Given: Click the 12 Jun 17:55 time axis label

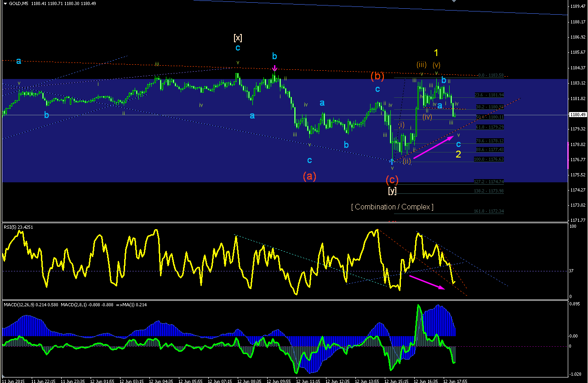Looking at the screenshot, I should pyautogui.click(x=456, y=381).
